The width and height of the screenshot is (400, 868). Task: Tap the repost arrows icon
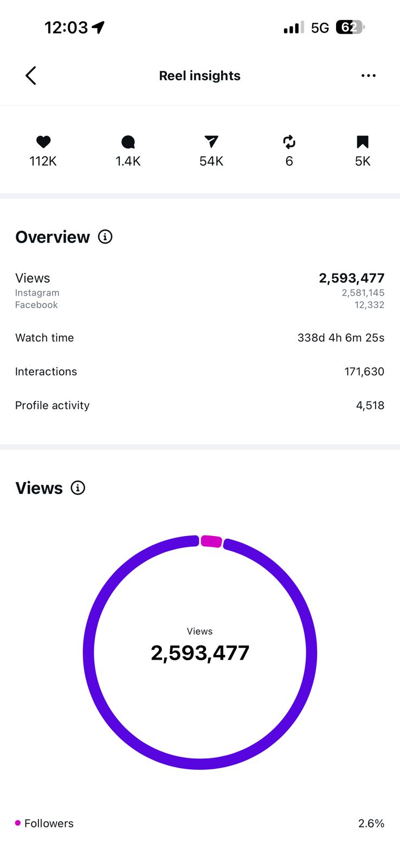point(289,142)
